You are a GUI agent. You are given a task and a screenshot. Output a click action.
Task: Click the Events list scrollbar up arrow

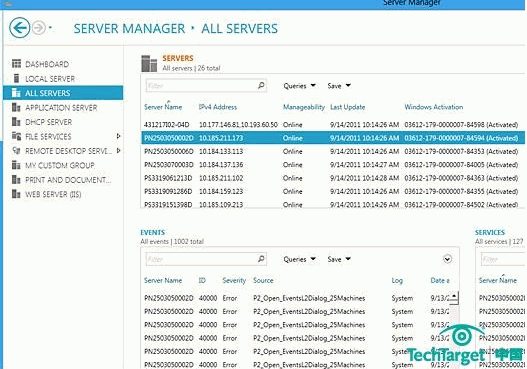tap(454, 296)
